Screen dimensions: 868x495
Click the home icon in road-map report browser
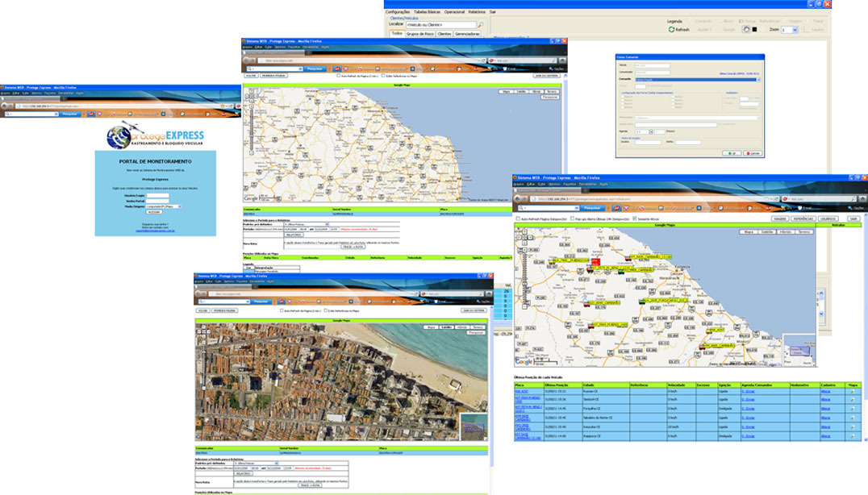pos(563,60)
